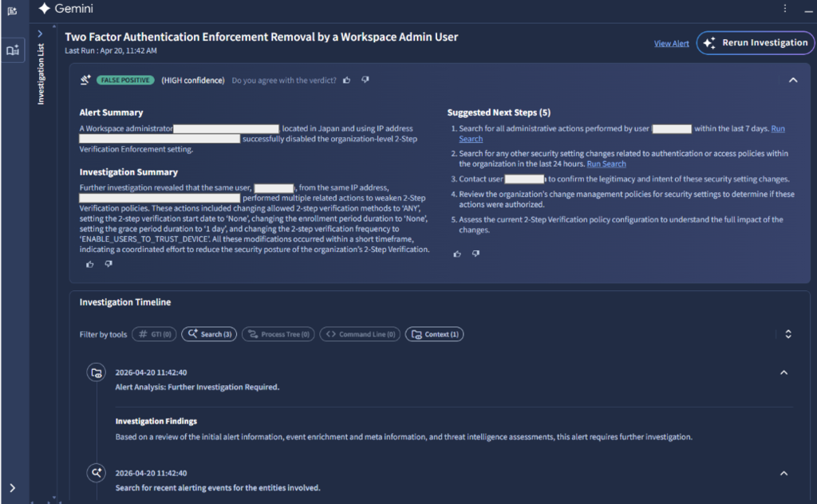The width and height of the screenshot is (817, 504).
Task: Thumbs up the Investigation Summary
Action: pyautogui.click(x=90, y=264)
